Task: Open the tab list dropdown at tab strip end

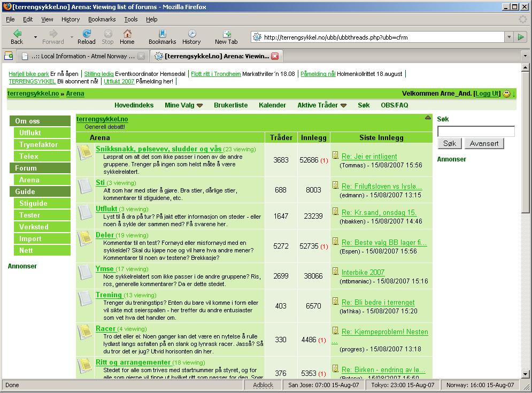Action: [525, 56]
